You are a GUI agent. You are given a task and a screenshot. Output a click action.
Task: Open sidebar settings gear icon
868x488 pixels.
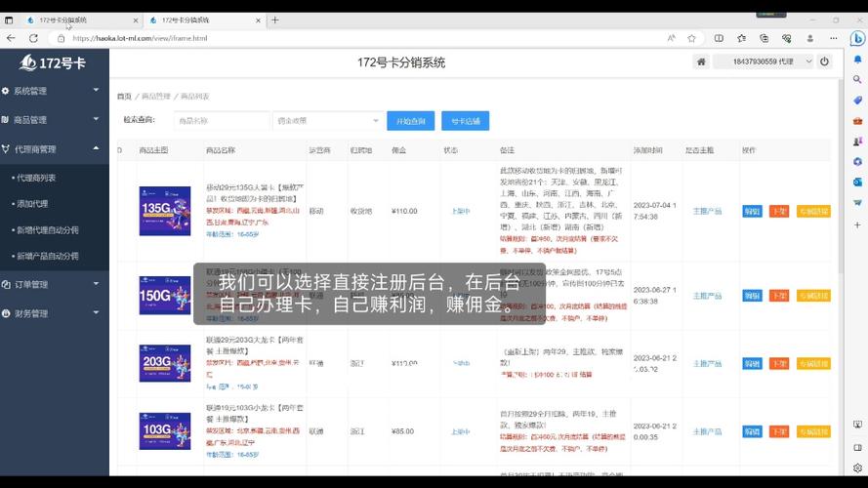point(857,468)
